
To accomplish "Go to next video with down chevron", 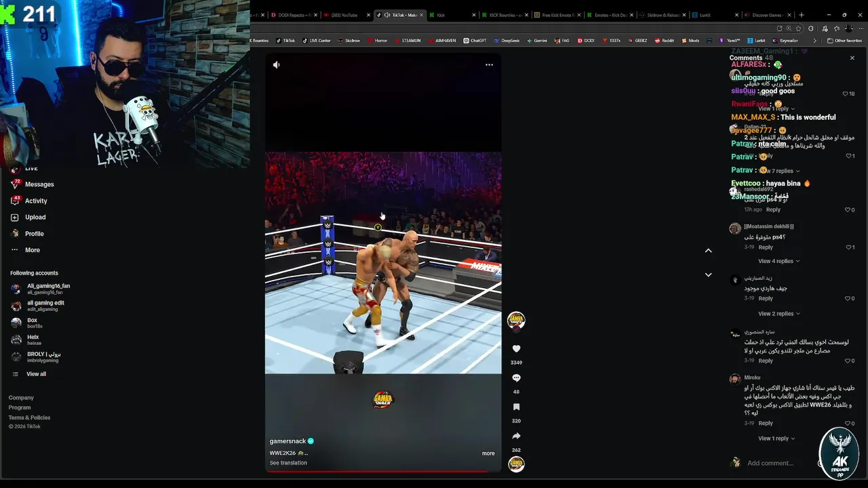I will point(708,274).
